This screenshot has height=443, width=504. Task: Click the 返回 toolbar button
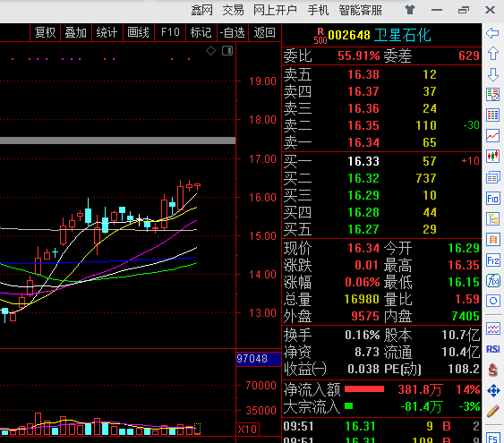(x=265, y=32)
